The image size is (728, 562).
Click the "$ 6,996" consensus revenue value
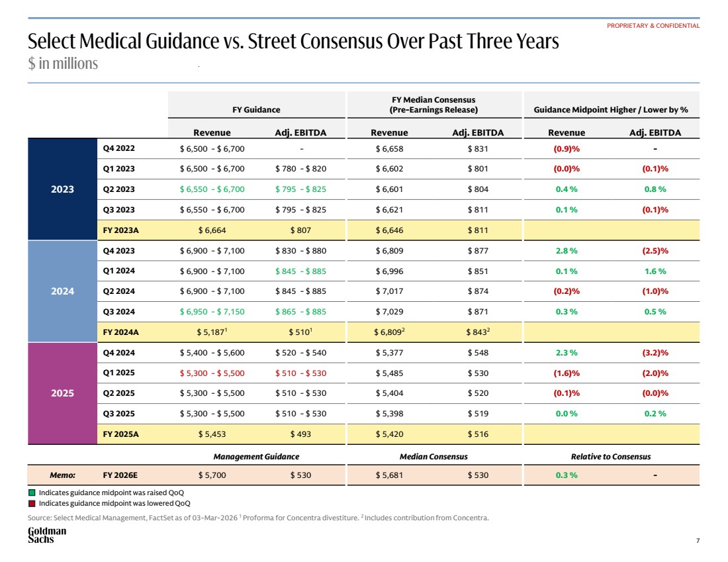[x=390, y=271]
